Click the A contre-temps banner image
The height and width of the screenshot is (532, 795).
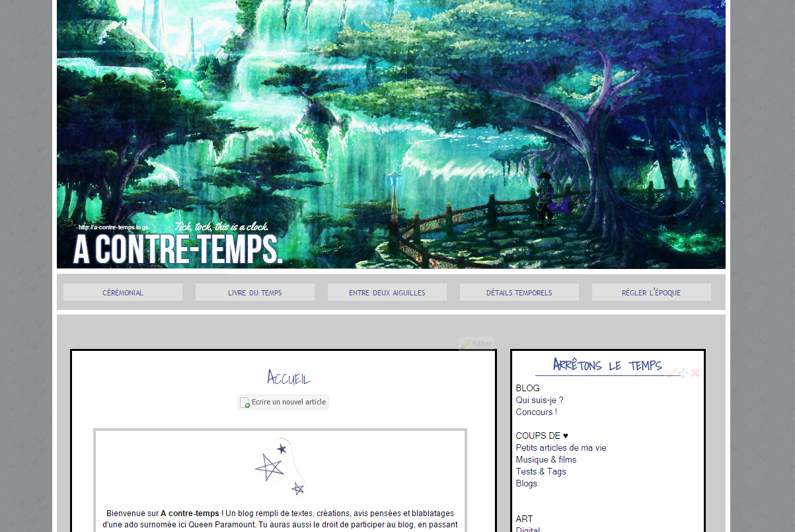tap(391, 134)
